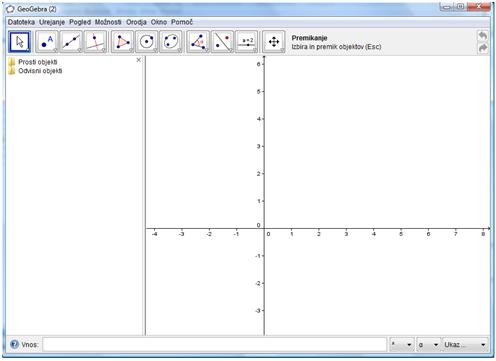Screen dimensions: 496x361
Task: Select the Slider a=2 tool
Action: [x=247, y=42]
